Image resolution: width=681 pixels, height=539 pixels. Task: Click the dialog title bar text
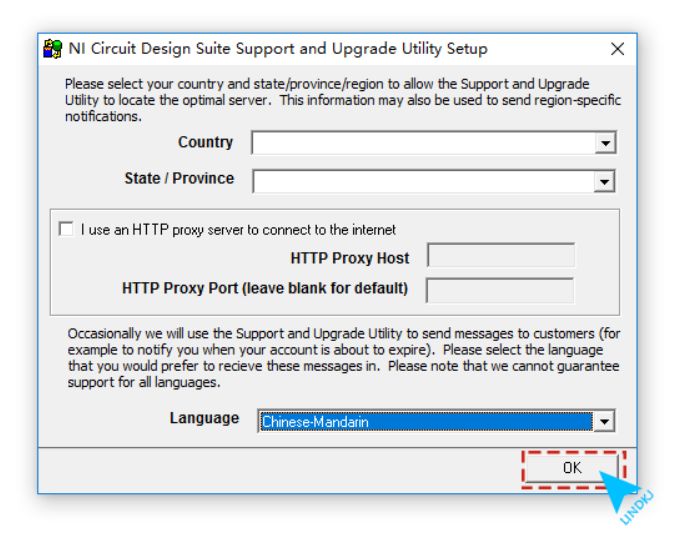(x=278, y=49)
